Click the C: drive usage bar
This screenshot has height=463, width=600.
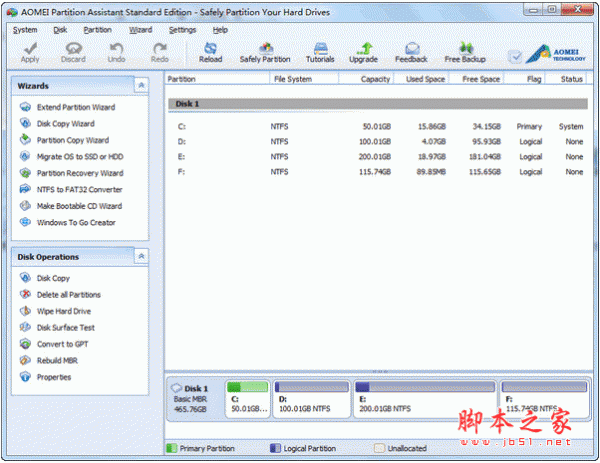[x=248, y=387]
